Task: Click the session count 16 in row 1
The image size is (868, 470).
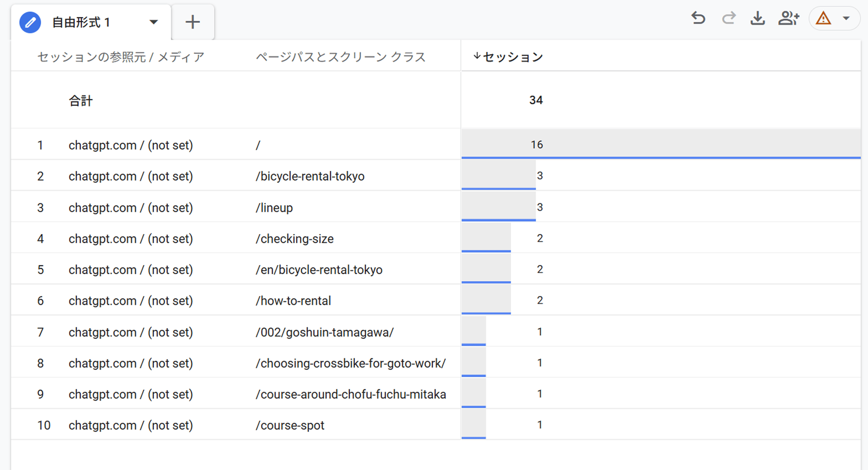Action: (537, 144)
